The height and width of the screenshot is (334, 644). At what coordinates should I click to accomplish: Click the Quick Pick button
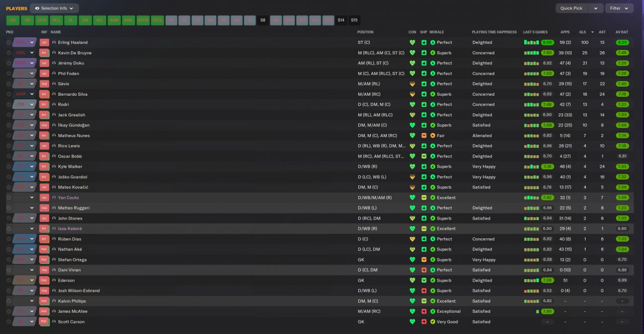coord(572,8)
